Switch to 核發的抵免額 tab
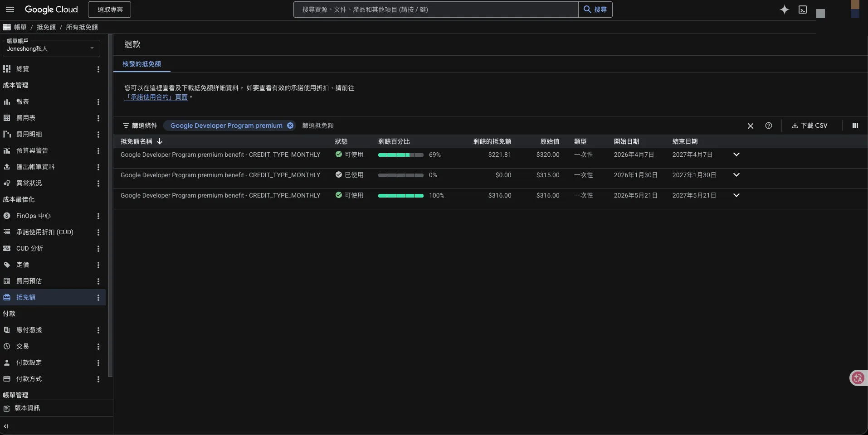The image size is (868, 435). (141, 64)
